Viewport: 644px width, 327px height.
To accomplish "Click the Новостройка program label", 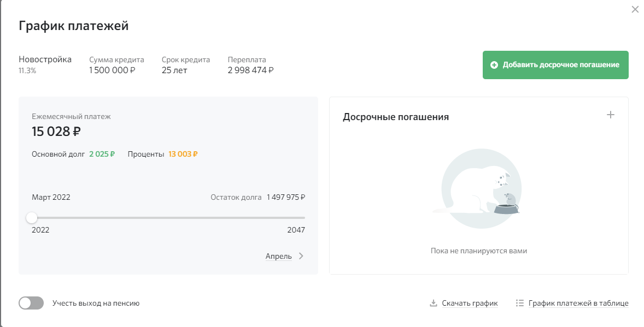I will point(45,59).
